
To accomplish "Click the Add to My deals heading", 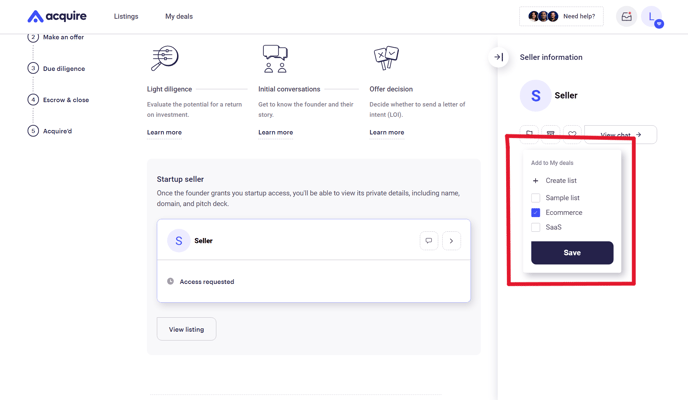I will click(x=552, y=163).
